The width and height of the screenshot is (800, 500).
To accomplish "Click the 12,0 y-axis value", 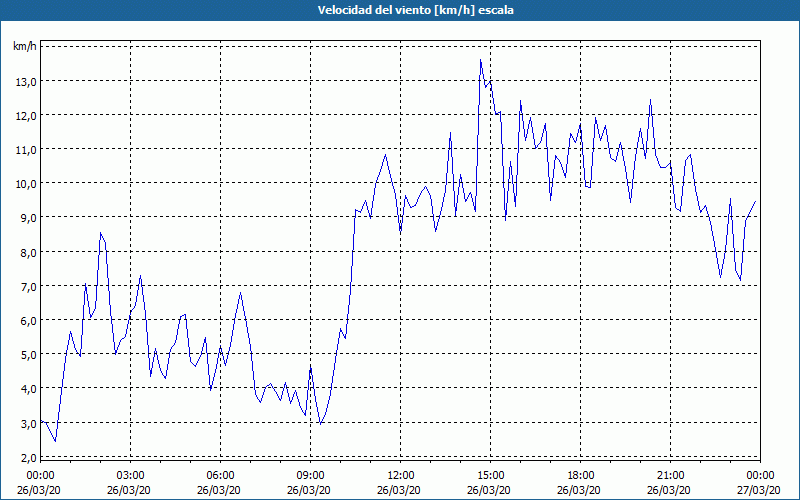I will 26,115.
